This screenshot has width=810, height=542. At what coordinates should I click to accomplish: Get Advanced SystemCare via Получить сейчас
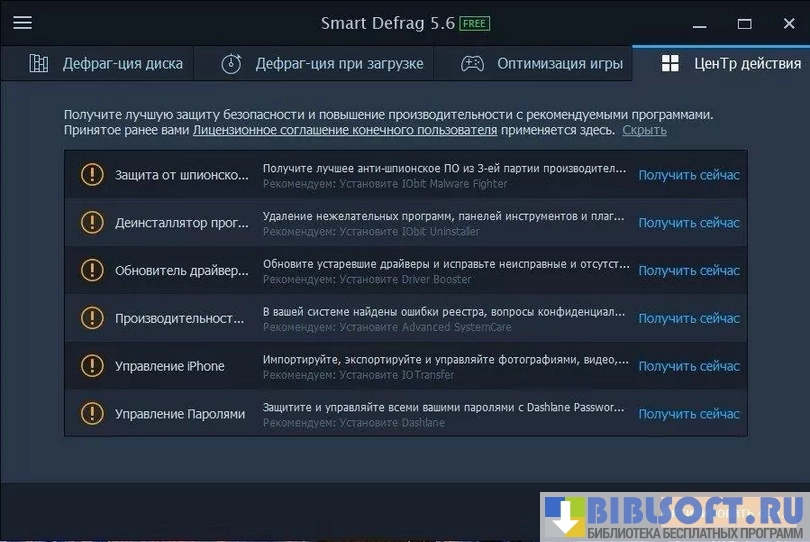coord(689,318)
